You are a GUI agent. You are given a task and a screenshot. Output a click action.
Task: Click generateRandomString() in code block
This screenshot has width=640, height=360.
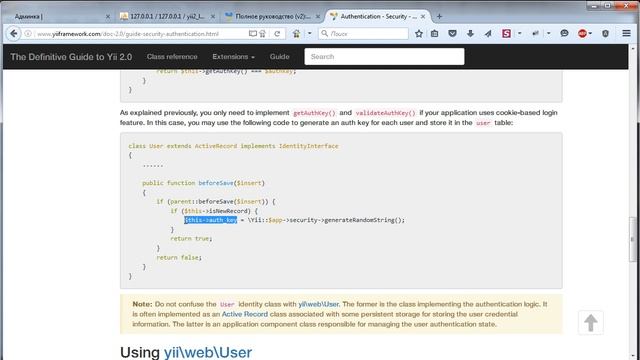click(364, 220)
